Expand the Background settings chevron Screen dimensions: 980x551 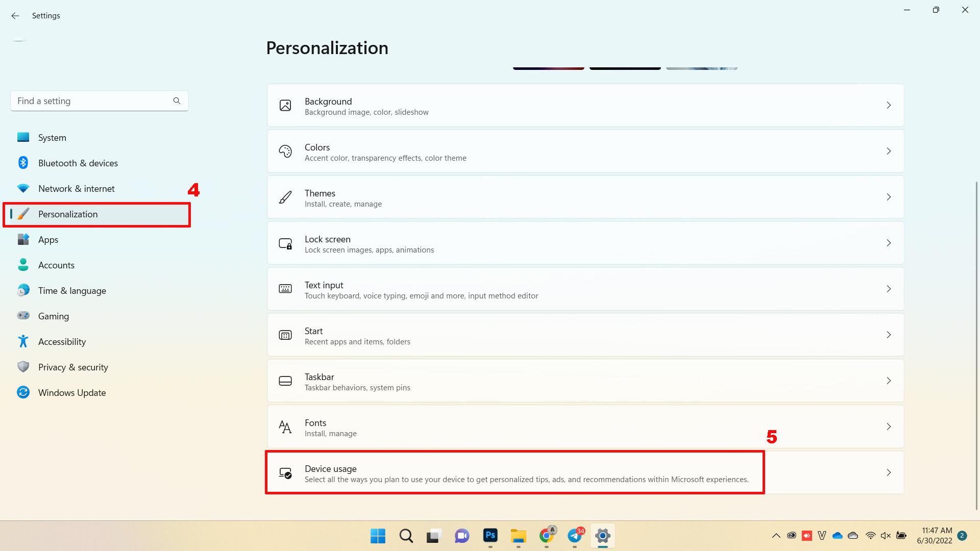[x=889, y=106]
